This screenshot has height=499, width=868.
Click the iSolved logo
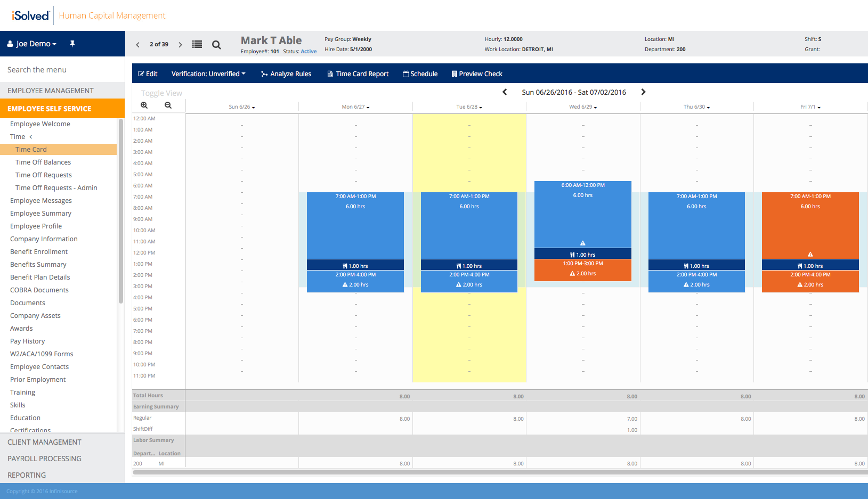[30, 15]
